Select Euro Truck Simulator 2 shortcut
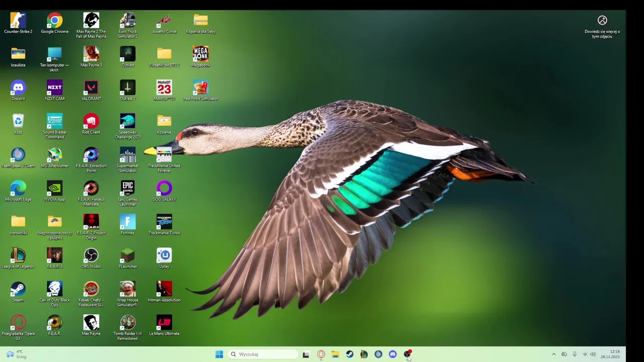The width and height of the screenshot is (644, 362). (x=128, y=26)
